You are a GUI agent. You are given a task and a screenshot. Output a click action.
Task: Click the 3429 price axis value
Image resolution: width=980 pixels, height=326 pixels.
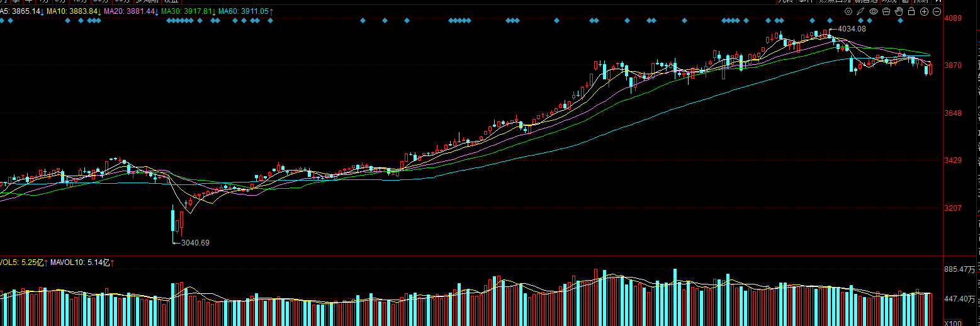tap(953, 160)
